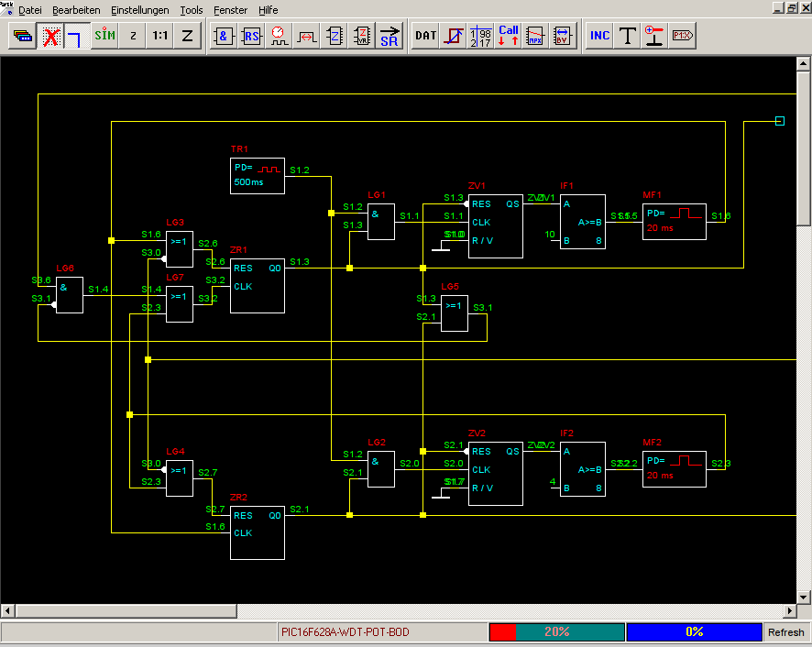Add a timer clock block
Viewport: 812px width, 647px height.
tap(280, 36)
